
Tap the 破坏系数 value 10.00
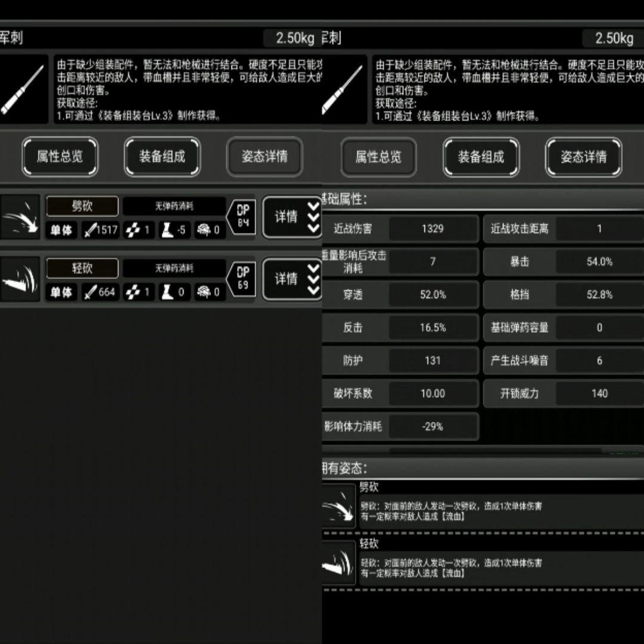point(432,394)
